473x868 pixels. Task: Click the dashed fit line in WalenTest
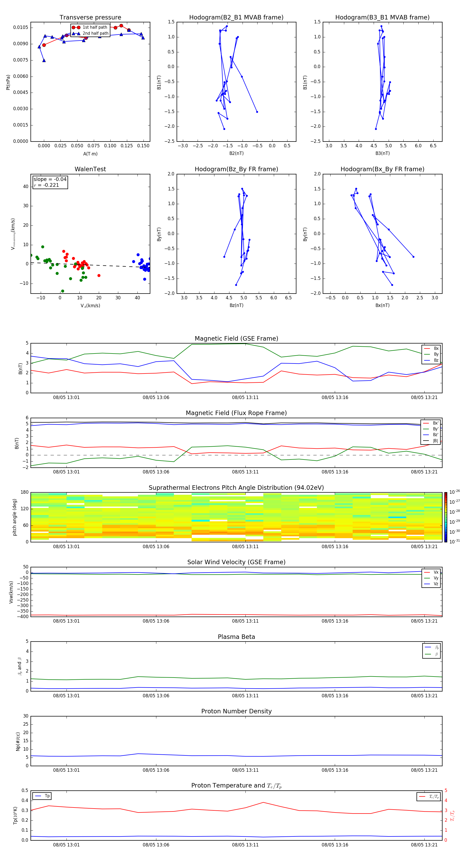coord(90,265)
